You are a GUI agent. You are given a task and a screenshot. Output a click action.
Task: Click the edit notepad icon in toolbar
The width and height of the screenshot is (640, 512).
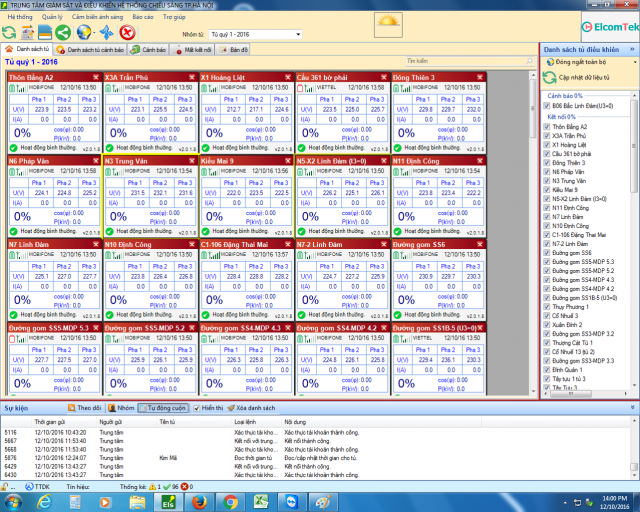27,33
